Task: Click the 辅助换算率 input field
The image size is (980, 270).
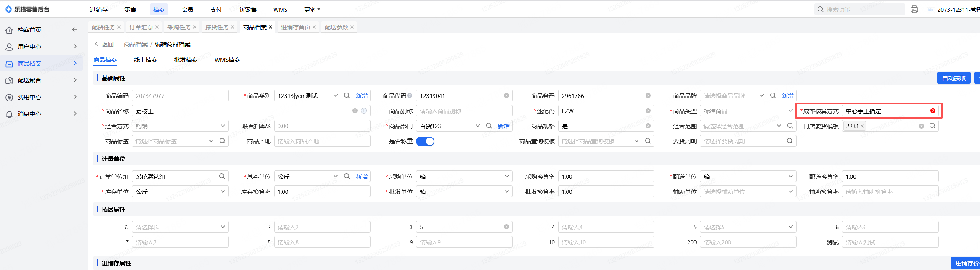Action: 890,191
